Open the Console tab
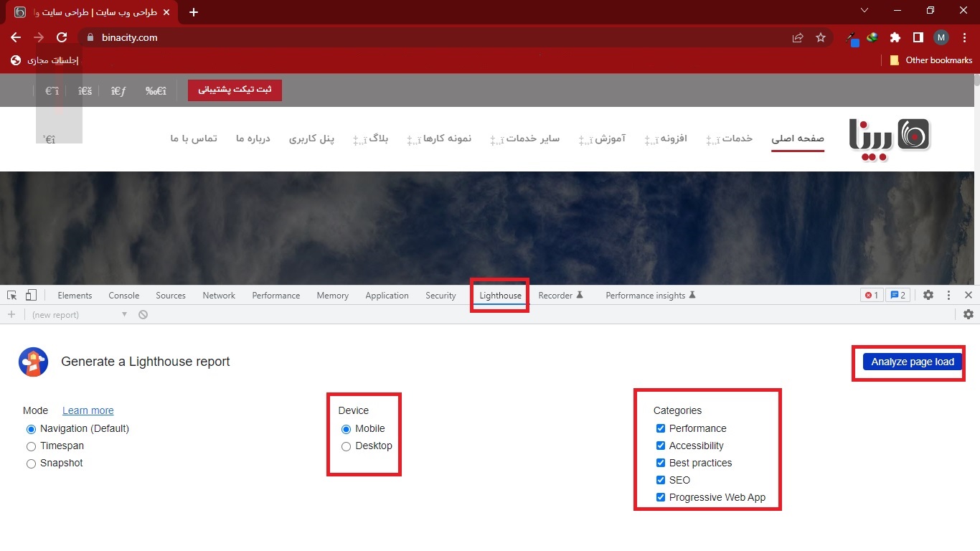The width and height of the screenshot is (980, 551). [x=124, y=296]
